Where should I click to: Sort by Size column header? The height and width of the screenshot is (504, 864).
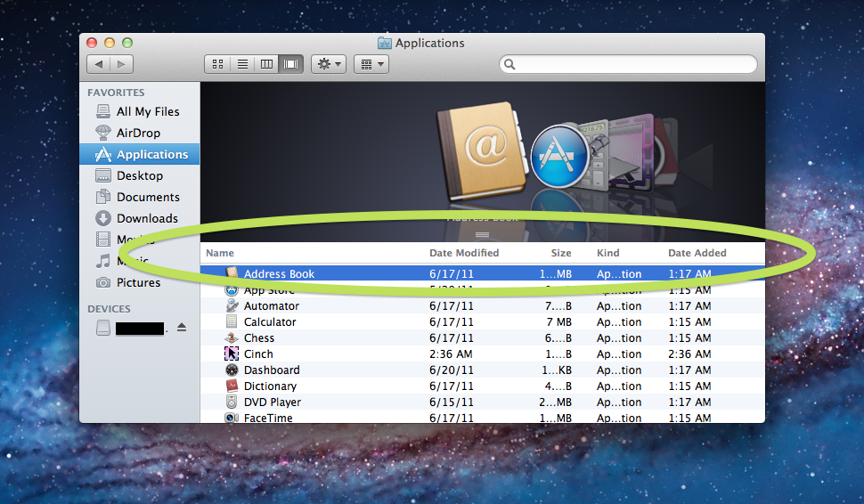[x=561, y=253]
